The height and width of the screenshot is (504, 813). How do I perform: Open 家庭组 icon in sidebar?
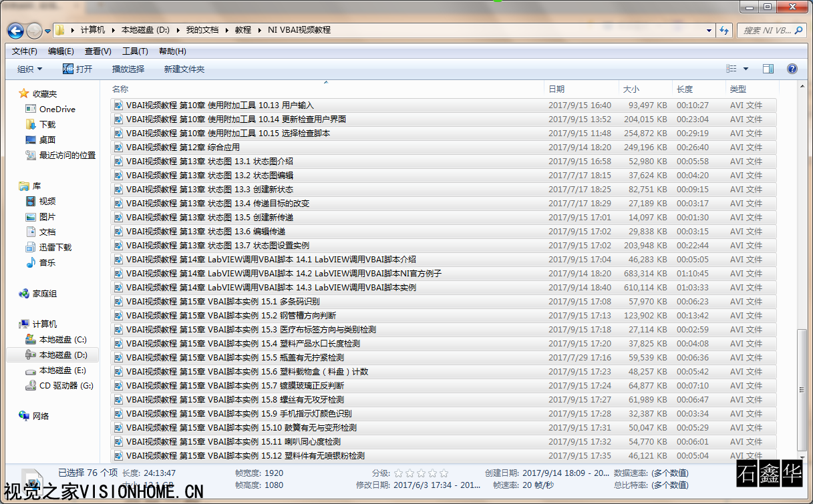pyautogui.click(x=24, y=293)
